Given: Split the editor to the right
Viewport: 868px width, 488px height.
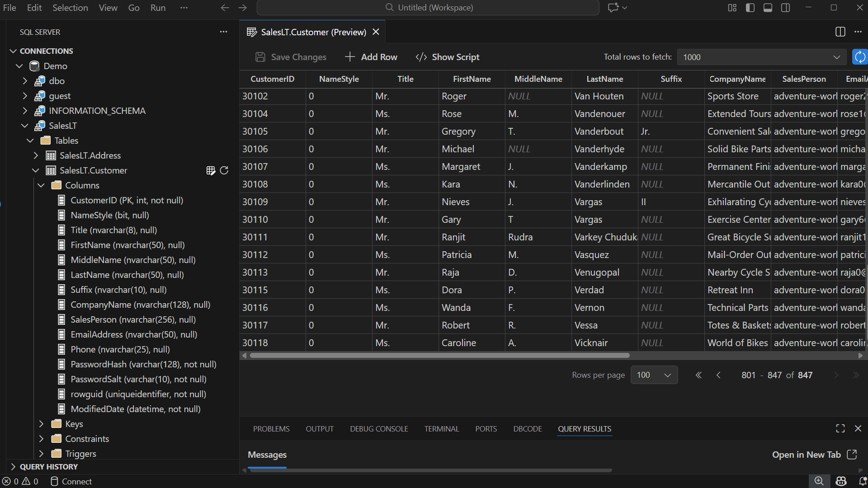Looking at the screenshot, I should (x=840, y=32).
